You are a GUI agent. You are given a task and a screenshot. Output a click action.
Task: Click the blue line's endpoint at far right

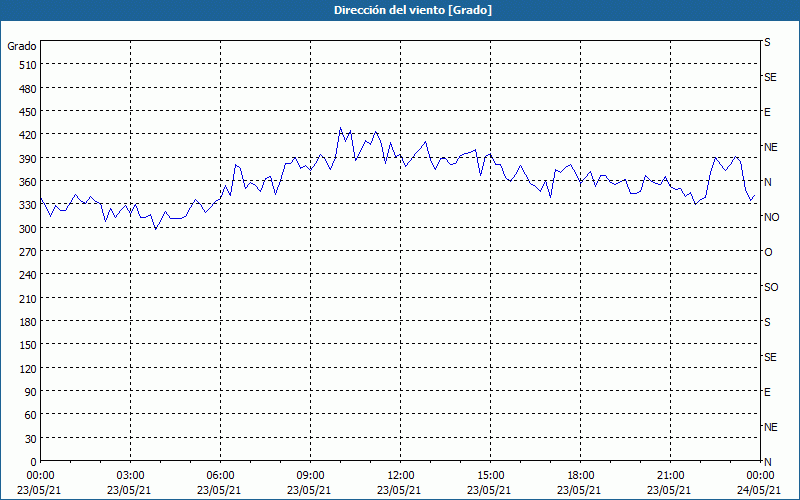755,196
